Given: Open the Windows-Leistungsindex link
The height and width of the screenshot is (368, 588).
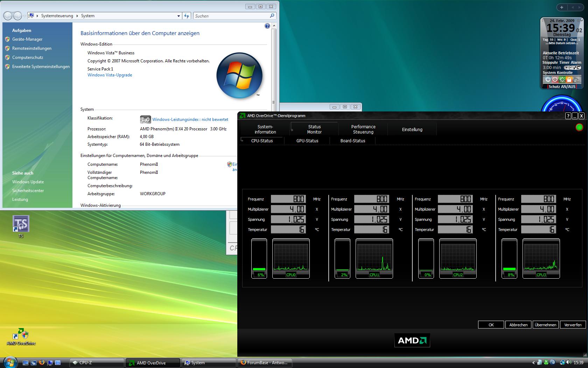Looking at the screenshot, I should 190,120.
